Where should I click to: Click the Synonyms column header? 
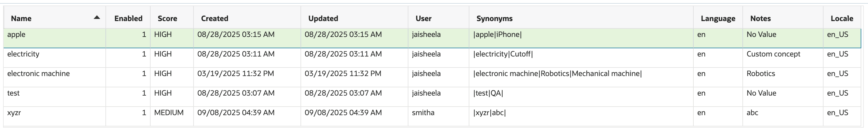pos(494,19)
